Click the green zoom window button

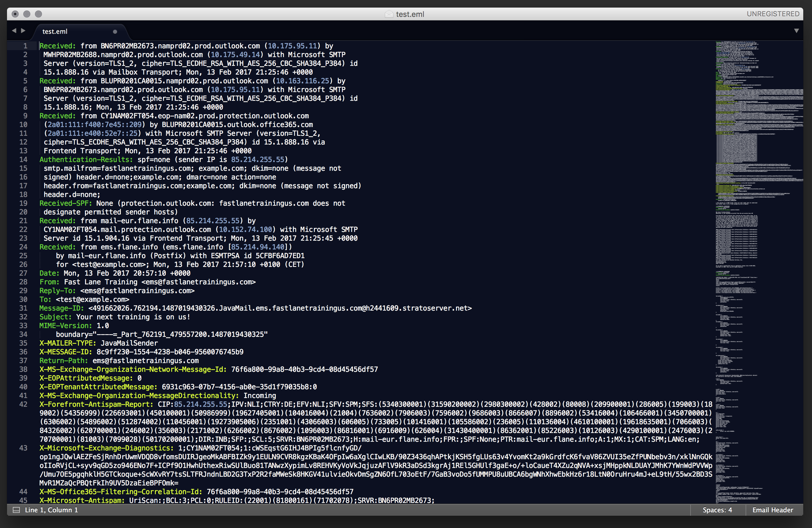click(x=38, y=14)
